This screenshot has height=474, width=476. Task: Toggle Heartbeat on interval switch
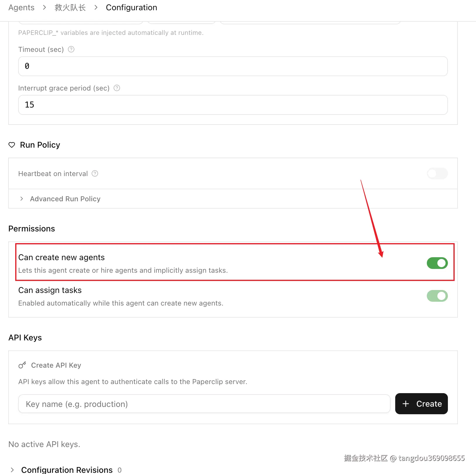437,173
